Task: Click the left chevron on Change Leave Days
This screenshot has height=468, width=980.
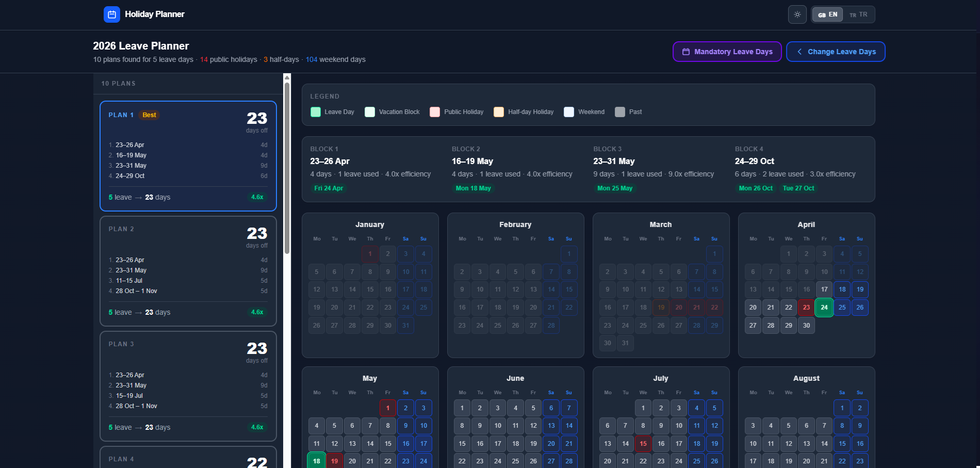Action: [x=799, y=52]
